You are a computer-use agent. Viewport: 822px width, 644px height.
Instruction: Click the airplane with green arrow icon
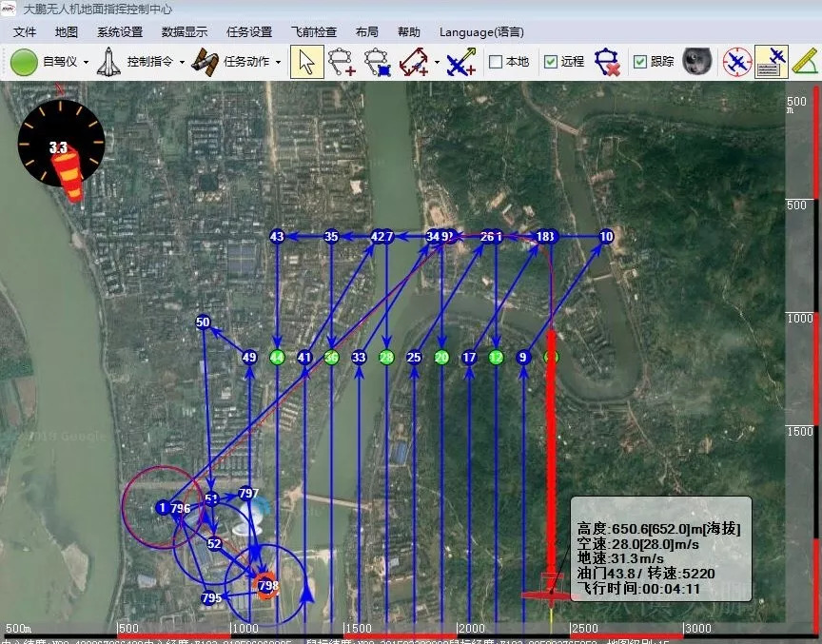[x=461, y=62]
